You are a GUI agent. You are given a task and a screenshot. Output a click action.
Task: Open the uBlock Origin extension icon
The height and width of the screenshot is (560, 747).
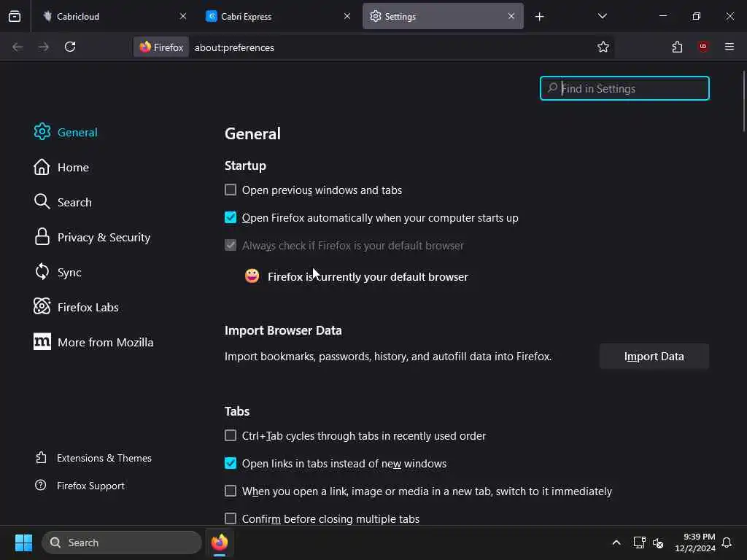point(703,47)
